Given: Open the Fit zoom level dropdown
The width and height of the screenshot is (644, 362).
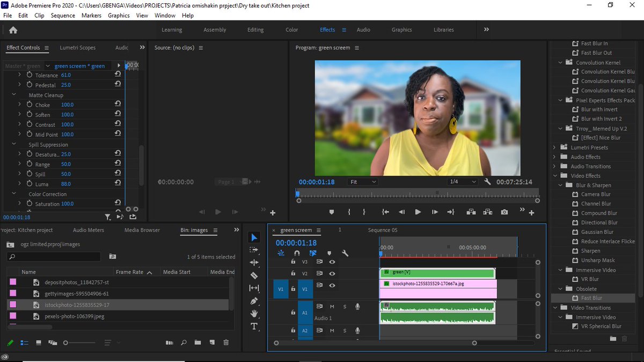Looking at the screenshot, I should tap(363, 182).
